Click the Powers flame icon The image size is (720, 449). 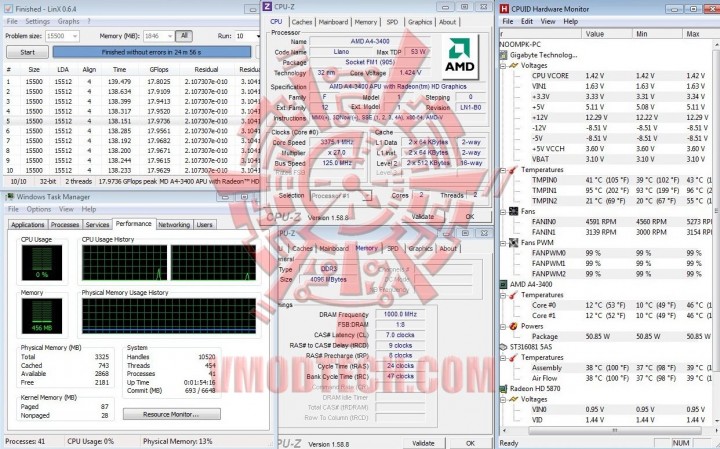point(513,326)
